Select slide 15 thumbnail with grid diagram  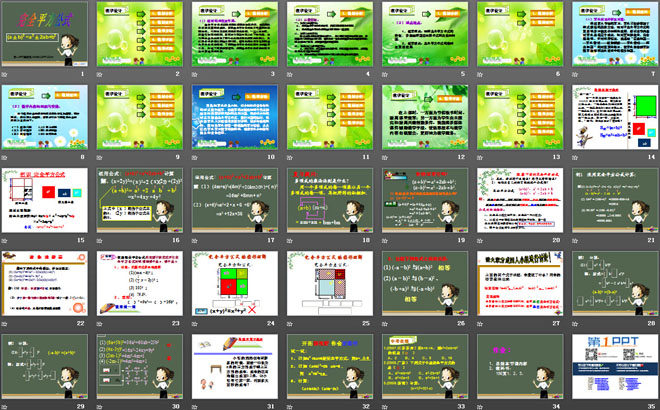click(45, 200)
